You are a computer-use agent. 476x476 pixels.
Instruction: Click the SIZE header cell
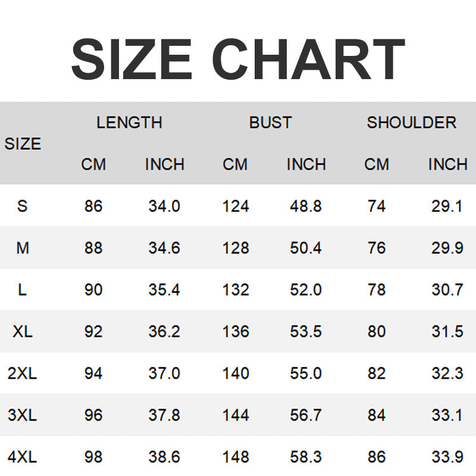[23, 143]
